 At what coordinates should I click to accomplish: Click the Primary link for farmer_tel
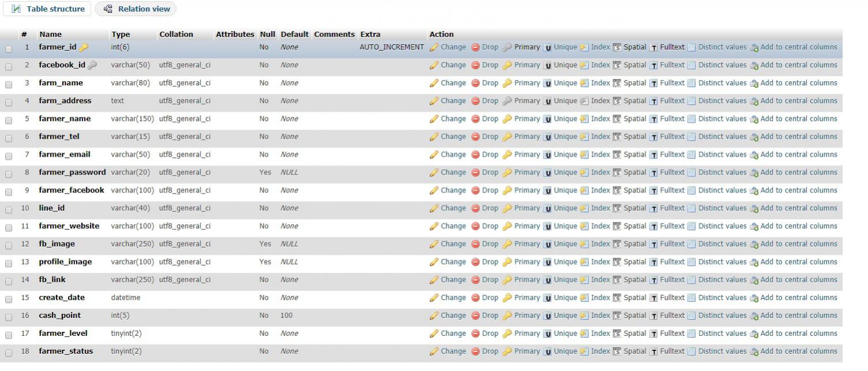527,137
